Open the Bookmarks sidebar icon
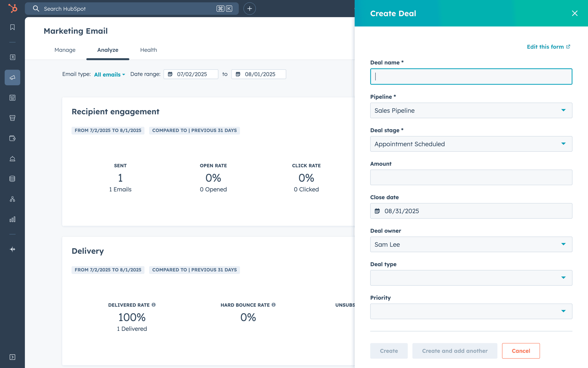This screenshot has height=368, width=588. (x=12, y=27)
